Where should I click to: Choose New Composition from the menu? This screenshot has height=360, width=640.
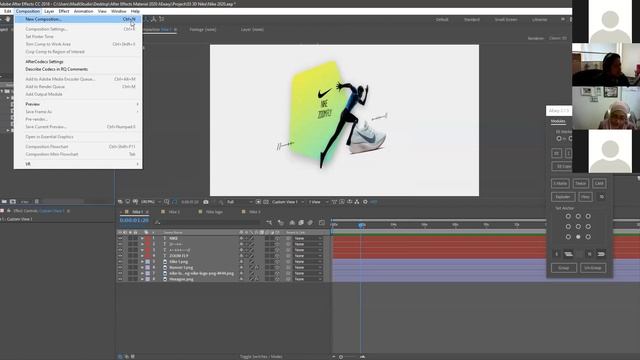coord(78,19)
